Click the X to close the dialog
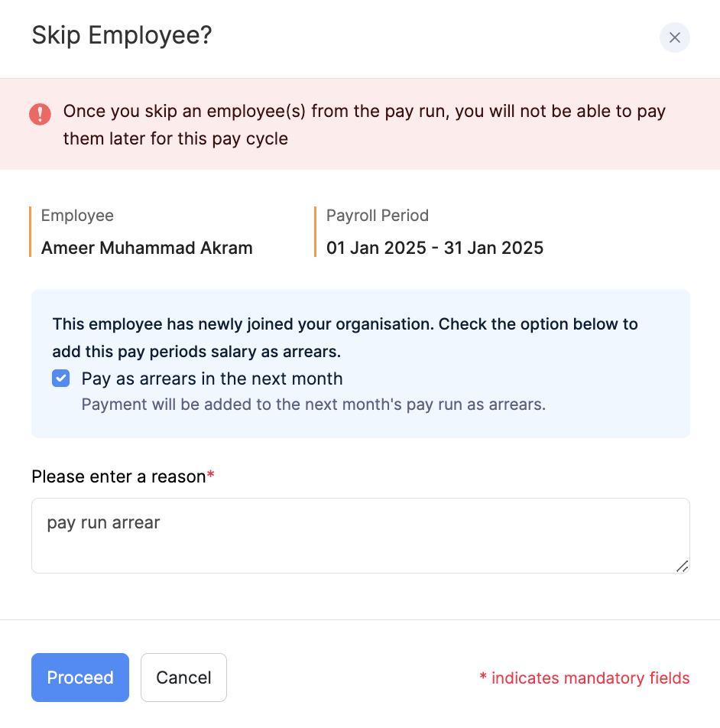Image resolution: width=720 pixels, height=728 pixels. coord(674,37)
